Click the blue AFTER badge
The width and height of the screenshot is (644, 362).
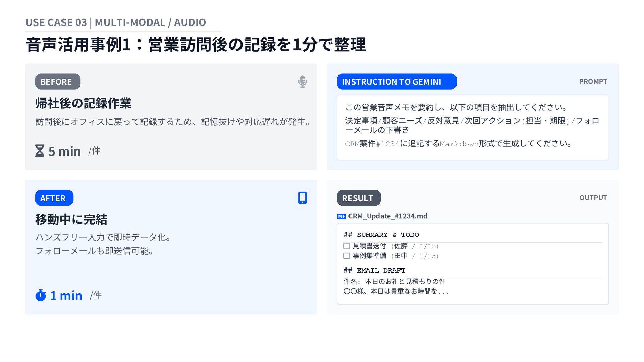(54, 198)
